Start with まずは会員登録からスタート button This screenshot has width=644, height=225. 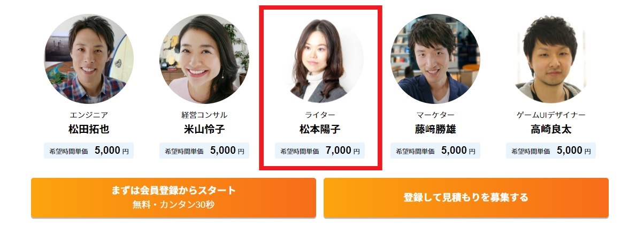tap(173, 198)
